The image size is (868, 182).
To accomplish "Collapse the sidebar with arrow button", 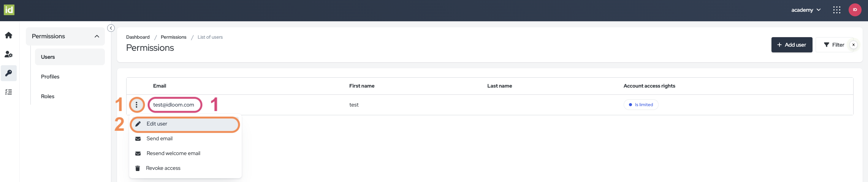I will click(111, 28).
